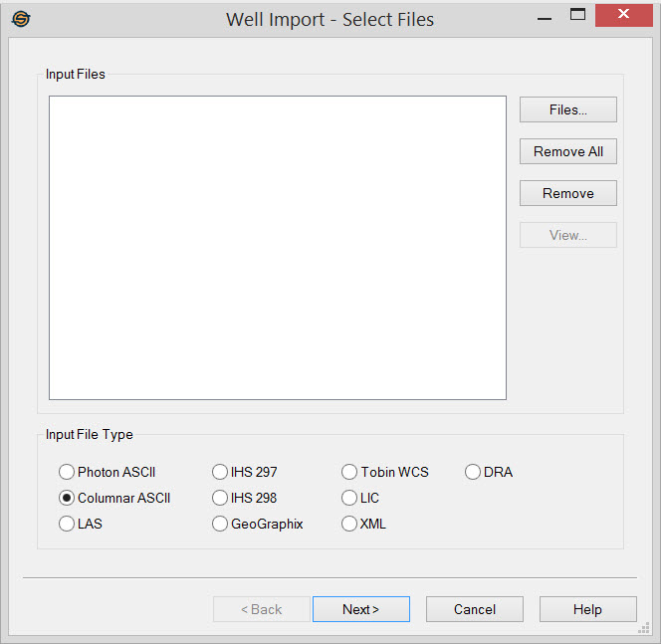Open Help for this dialog
This screenshot has width=661, height=644.
click(587, 609)
